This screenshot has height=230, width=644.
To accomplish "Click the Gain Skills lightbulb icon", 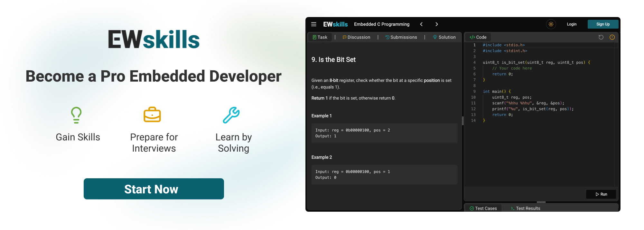I will click(76, 115).
